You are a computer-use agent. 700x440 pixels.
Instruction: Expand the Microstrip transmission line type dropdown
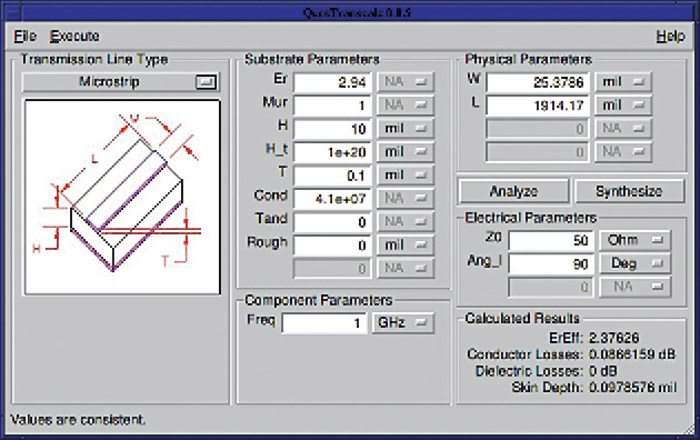[121, 82]
